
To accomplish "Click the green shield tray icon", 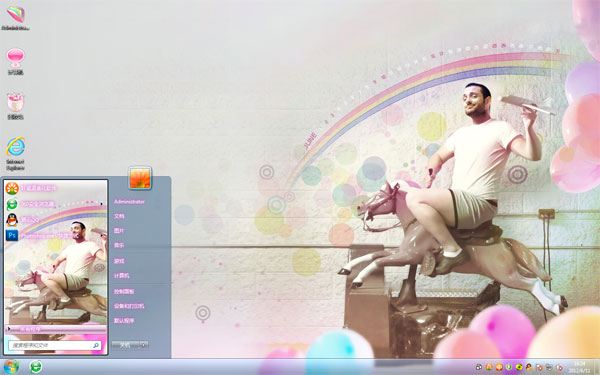I will [509, 367].
